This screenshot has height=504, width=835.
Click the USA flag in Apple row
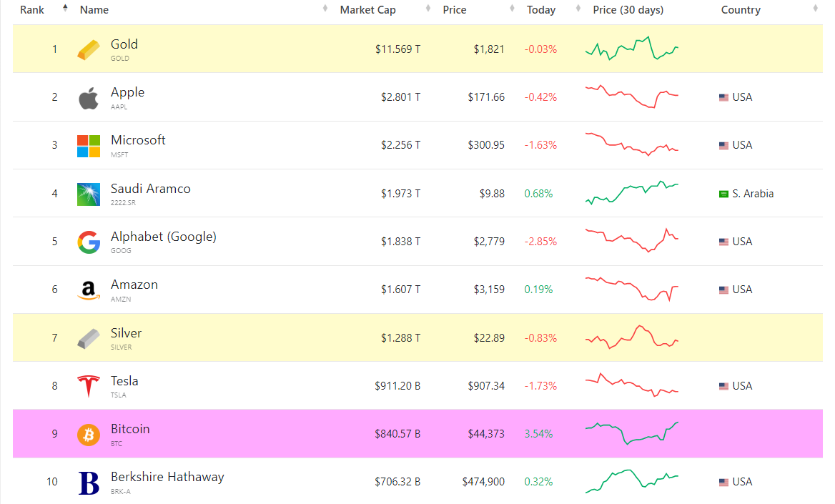(723, 97)
